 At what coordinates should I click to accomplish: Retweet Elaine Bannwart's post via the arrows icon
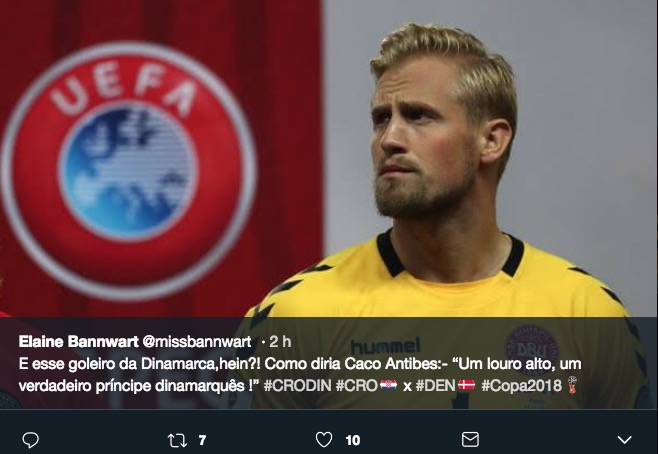177,440
